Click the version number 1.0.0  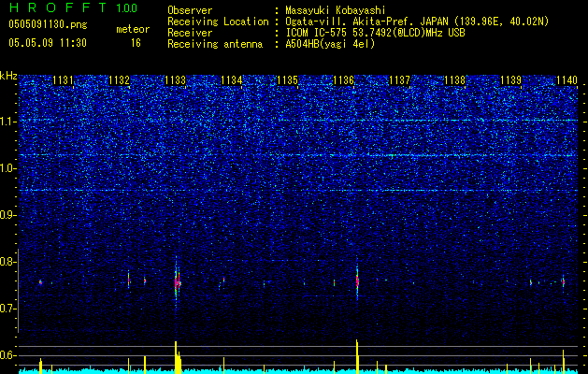(127, 8)
